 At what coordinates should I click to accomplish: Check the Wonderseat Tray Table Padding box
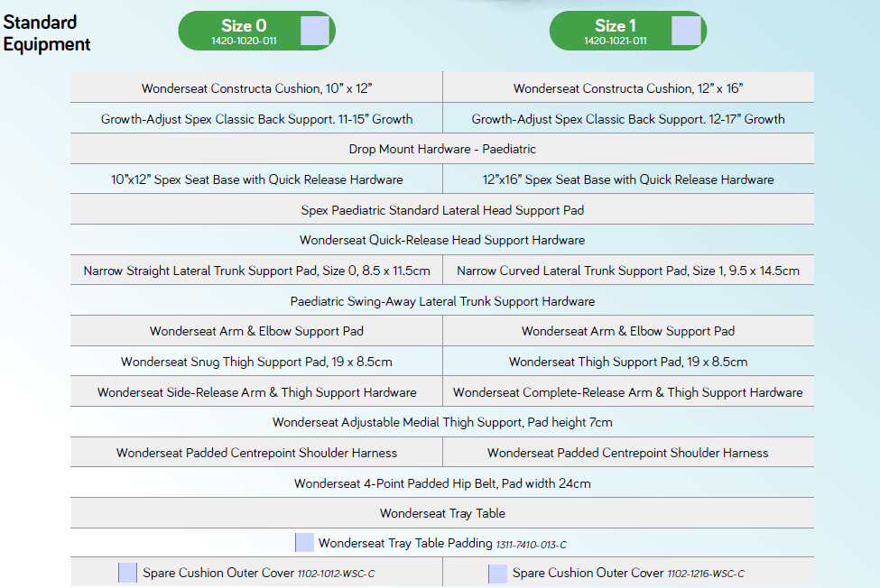tap(305, 543)
